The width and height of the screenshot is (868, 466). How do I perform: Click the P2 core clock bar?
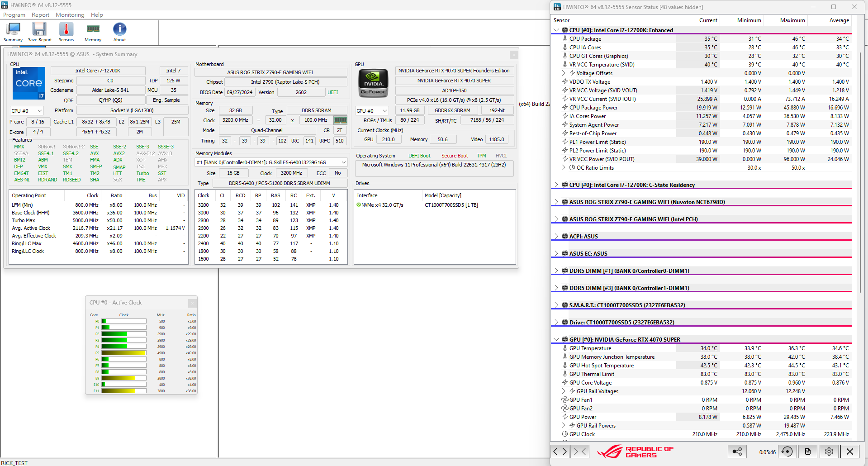124,334
